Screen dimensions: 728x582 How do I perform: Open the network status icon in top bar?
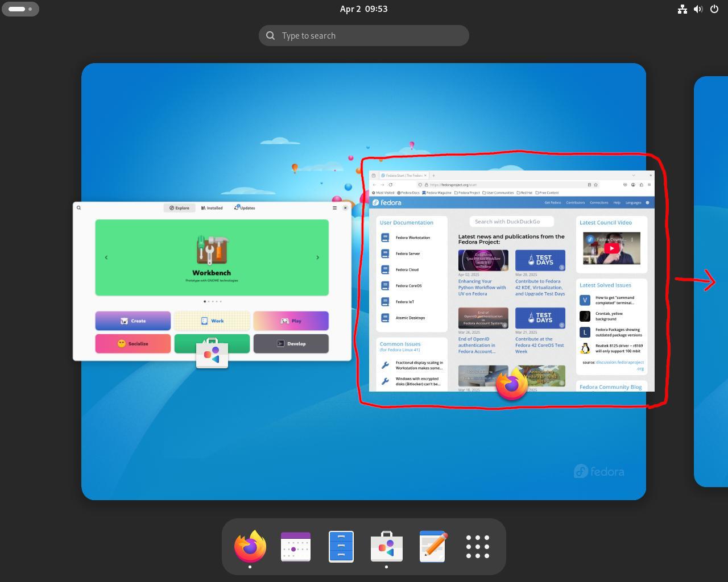pos(682,9)
